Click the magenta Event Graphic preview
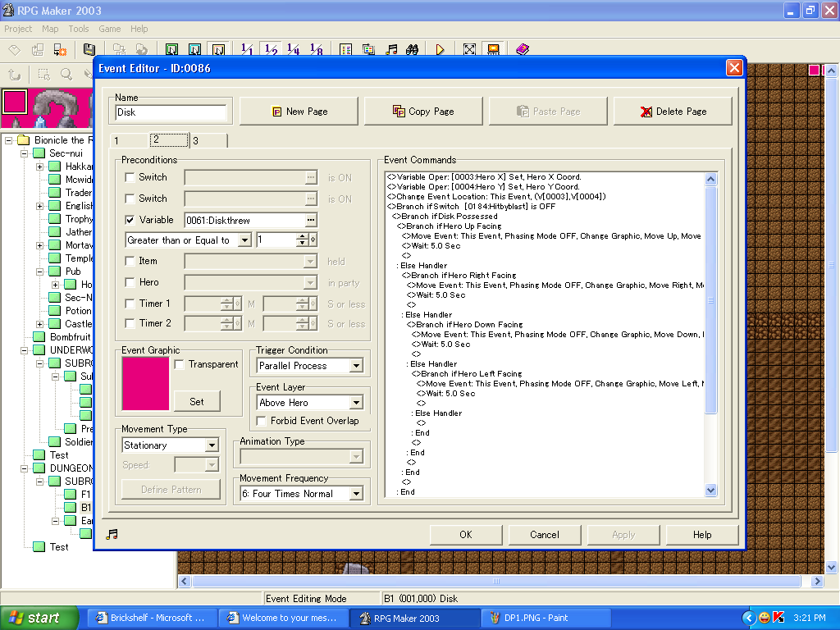 pyautogui.click(x=145, y=383)
